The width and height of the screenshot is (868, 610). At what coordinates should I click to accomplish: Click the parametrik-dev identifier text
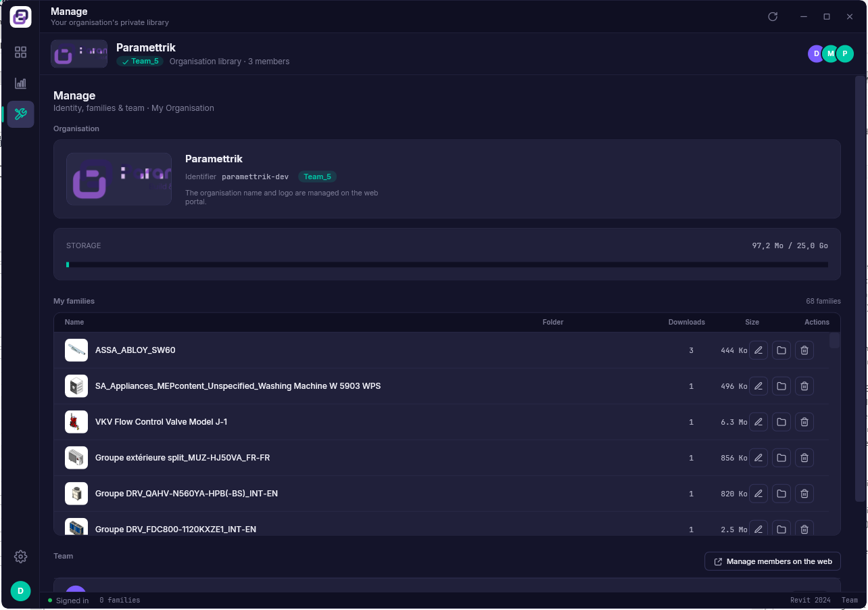click(x=256, y=177)
